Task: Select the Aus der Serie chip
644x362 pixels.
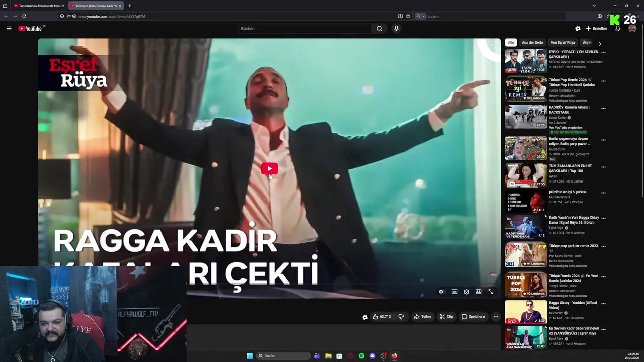Action: coord(532,43)
